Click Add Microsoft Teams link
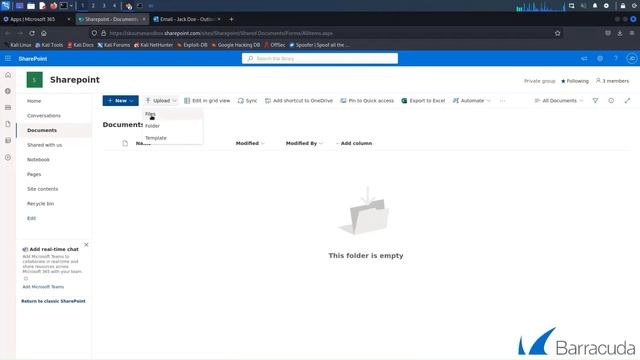The height and width of the screenshot is (360, 640). (x=43, y=287)
